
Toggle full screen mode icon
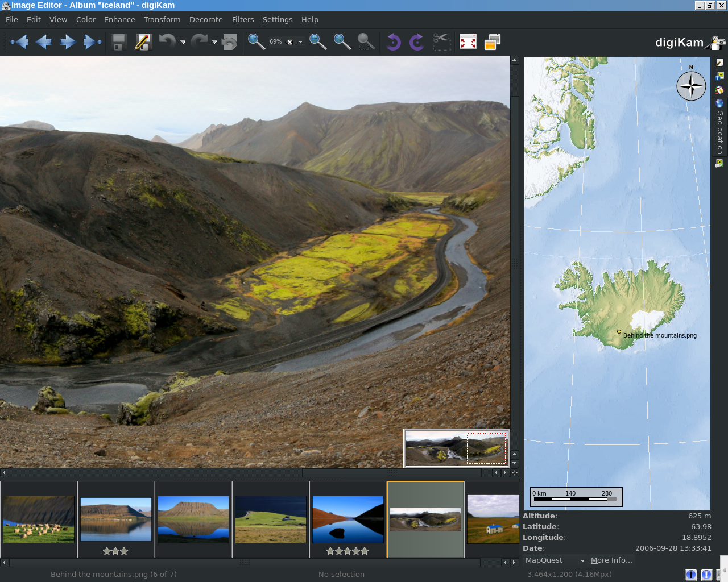tap(468, 42)
